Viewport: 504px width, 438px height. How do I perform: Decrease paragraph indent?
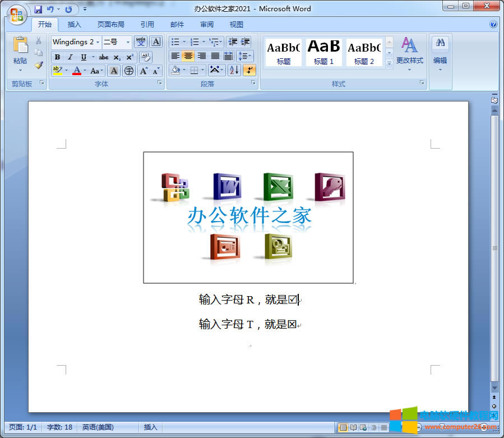coord(233,42)
